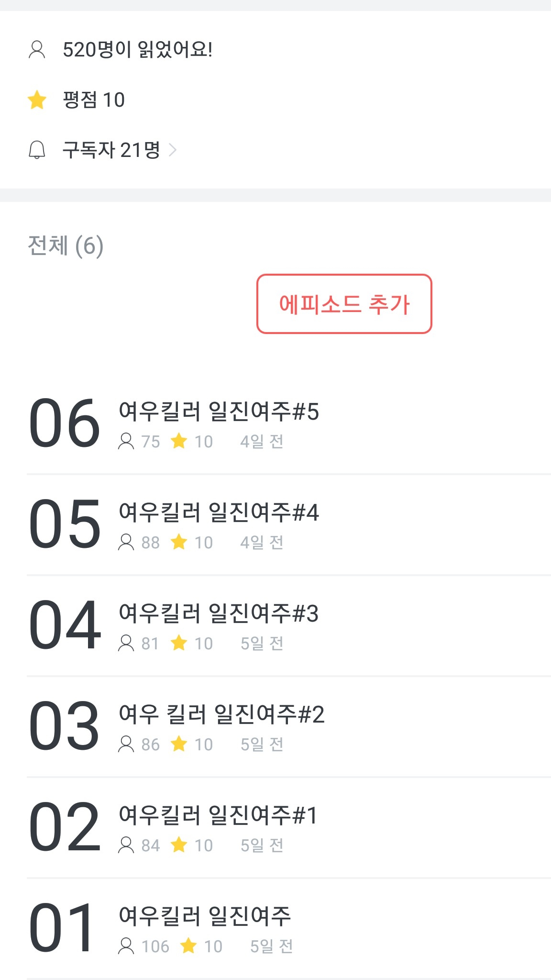This screenshot has width=551, height=980.
Task: Select the 전체 (6) tab label
Action: (66, 246)
